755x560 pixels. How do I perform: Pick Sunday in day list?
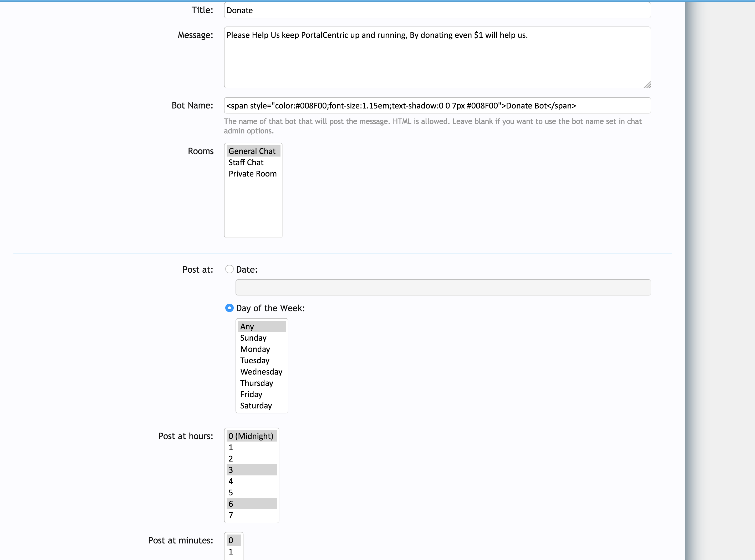253,338
